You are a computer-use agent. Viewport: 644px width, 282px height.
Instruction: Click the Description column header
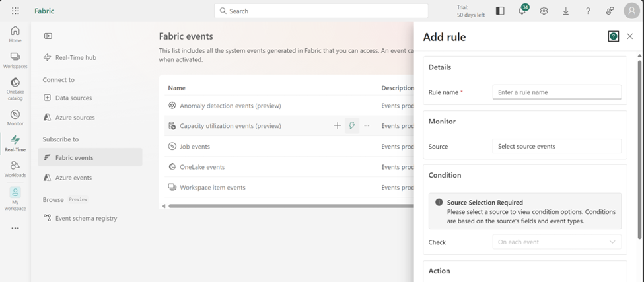pos(398,88)
